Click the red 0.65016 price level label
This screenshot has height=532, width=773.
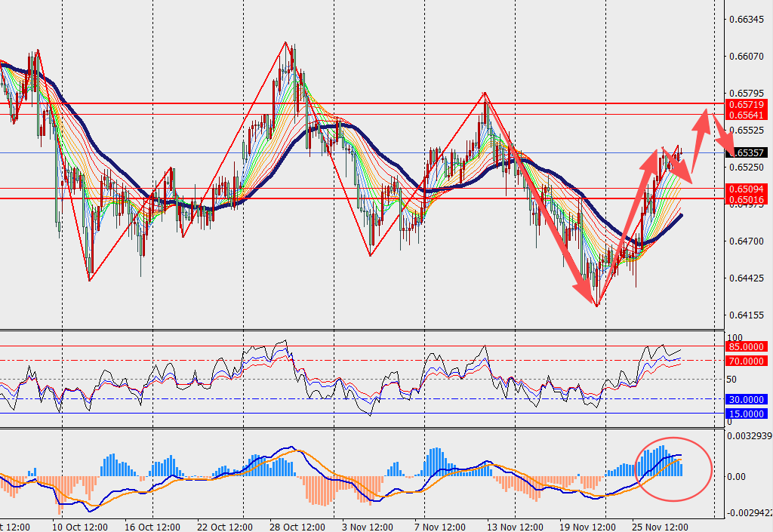[746, 198]
